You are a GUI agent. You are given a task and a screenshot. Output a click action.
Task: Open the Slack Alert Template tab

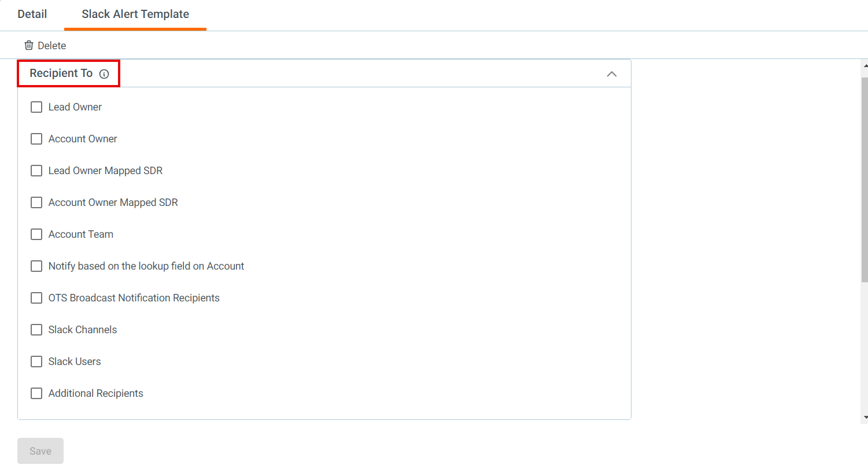[135, 14]
